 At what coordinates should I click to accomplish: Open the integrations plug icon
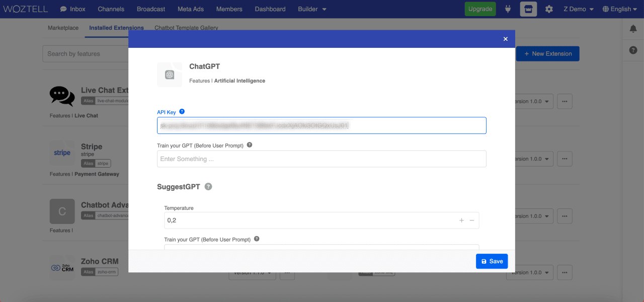tap(508, 9)
